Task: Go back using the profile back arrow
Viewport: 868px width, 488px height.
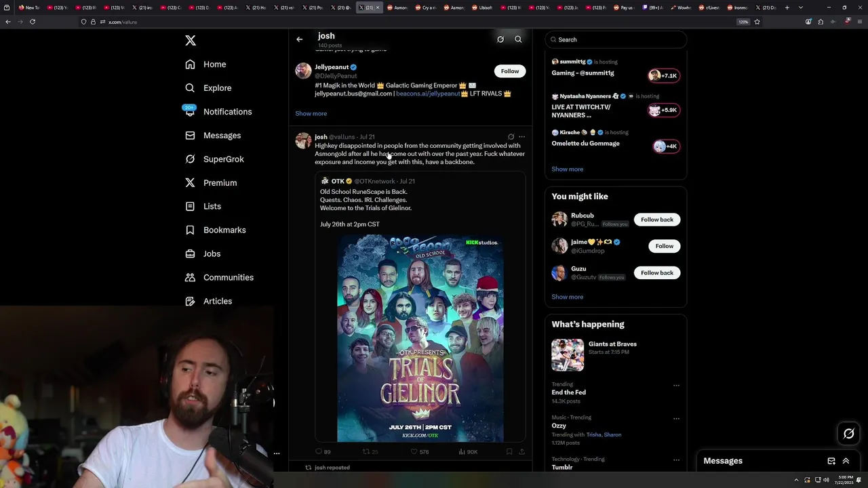Action: (x=299, y=39)
